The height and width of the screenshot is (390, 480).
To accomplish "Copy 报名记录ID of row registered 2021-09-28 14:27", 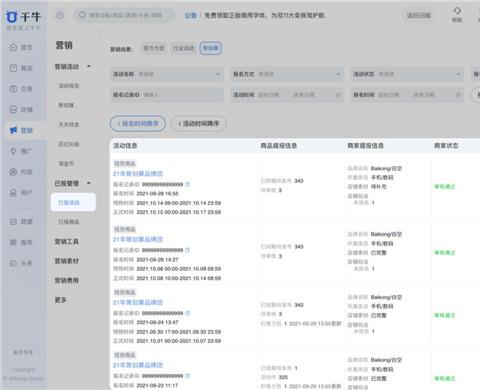I will 187,250.
